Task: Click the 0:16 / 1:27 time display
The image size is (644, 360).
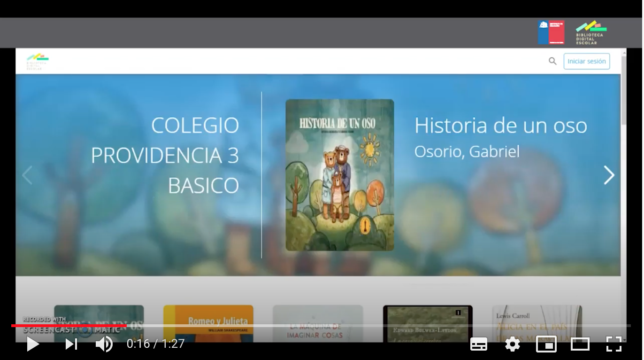Action: (x=155, y=344)
